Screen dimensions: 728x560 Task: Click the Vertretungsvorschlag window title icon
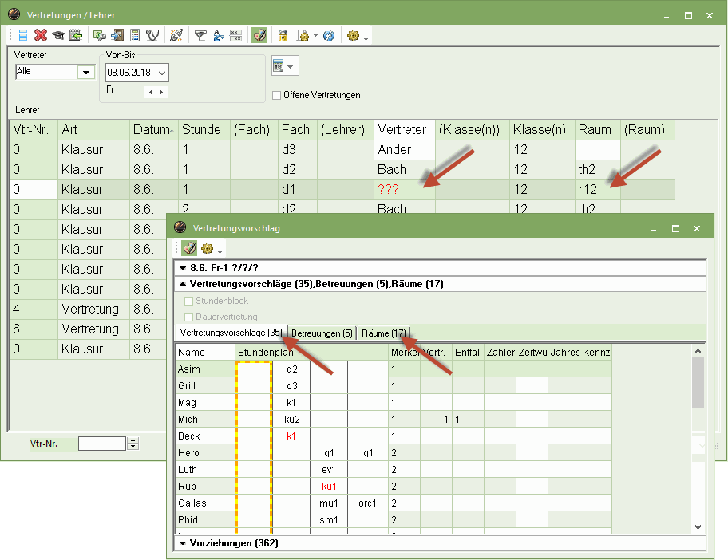[x=180, y=227]
